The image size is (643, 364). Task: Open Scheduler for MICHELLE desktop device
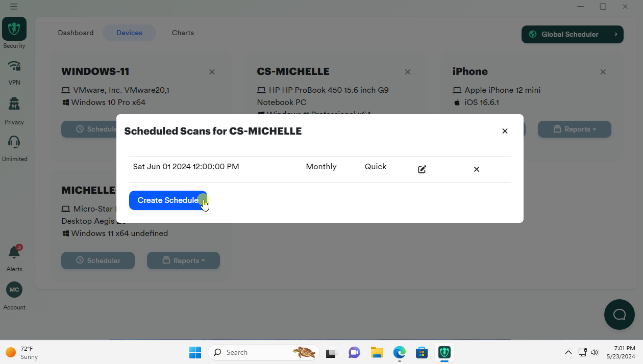tap(98, 261)
